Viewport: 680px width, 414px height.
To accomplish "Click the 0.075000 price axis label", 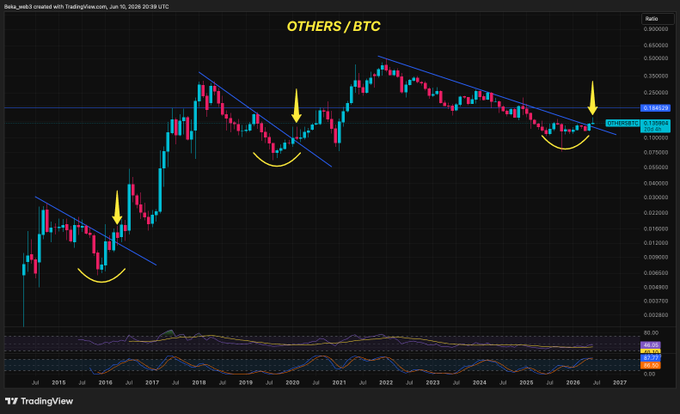I will tap(656, 152).
